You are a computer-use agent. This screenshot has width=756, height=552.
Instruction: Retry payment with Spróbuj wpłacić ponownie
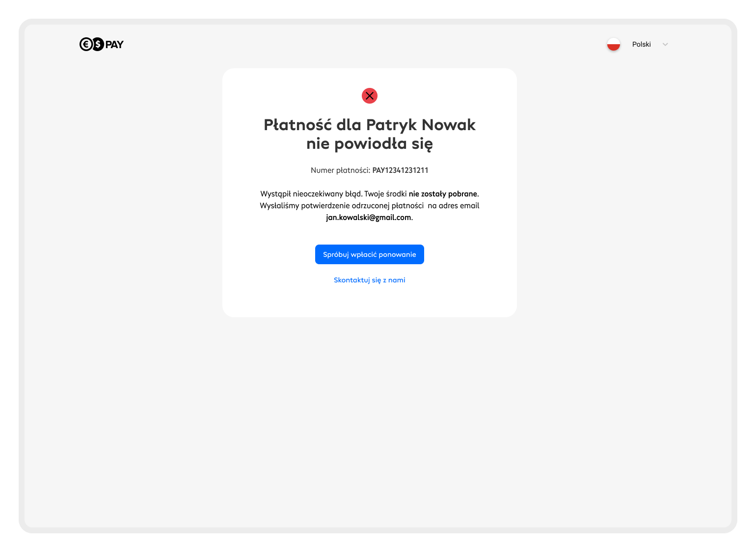370,254
